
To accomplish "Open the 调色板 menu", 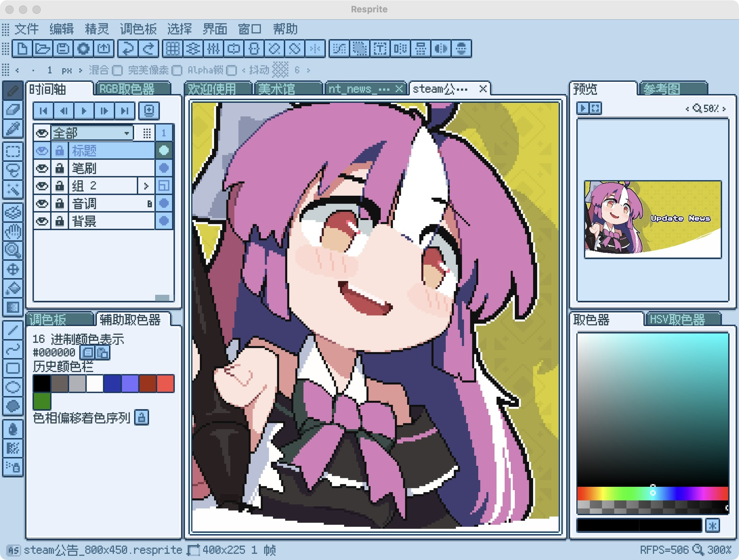I will (x=138, y=29).
